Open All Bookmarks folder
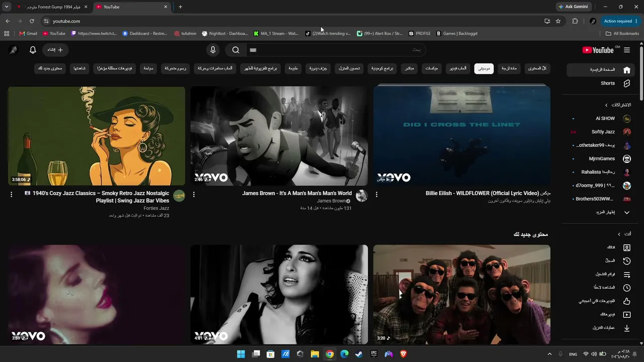The height and width of the screenshot is (362, 644). (622, 34)
